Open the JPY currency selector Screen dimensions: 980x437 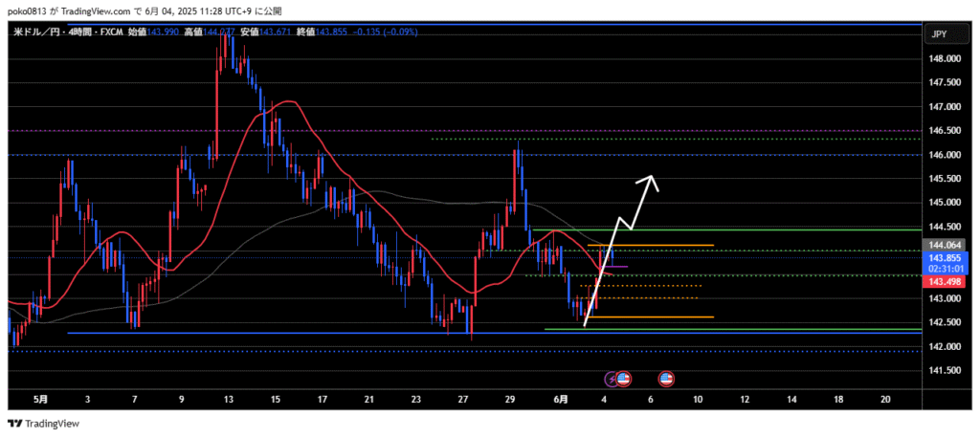939,34
